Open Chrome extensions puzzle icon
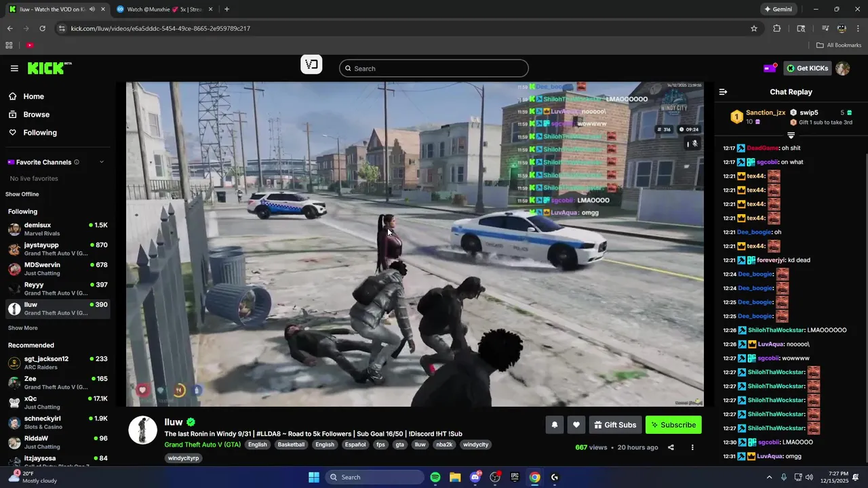The width and height of the screenshot is (868, 488). pyautogui.click(x=776, y=28)
